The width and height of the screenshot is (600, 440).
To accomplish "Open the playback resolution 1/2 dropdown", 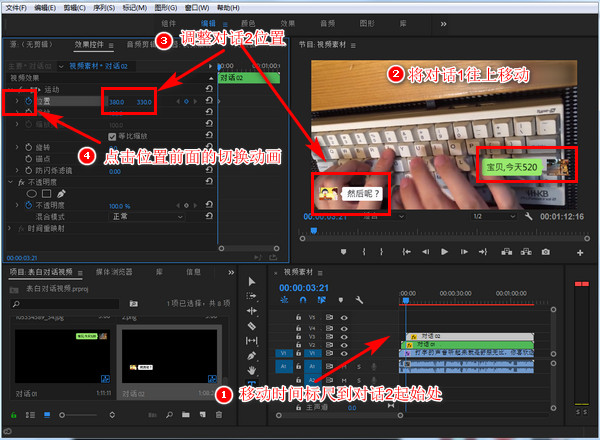I will tap(494, 217).
